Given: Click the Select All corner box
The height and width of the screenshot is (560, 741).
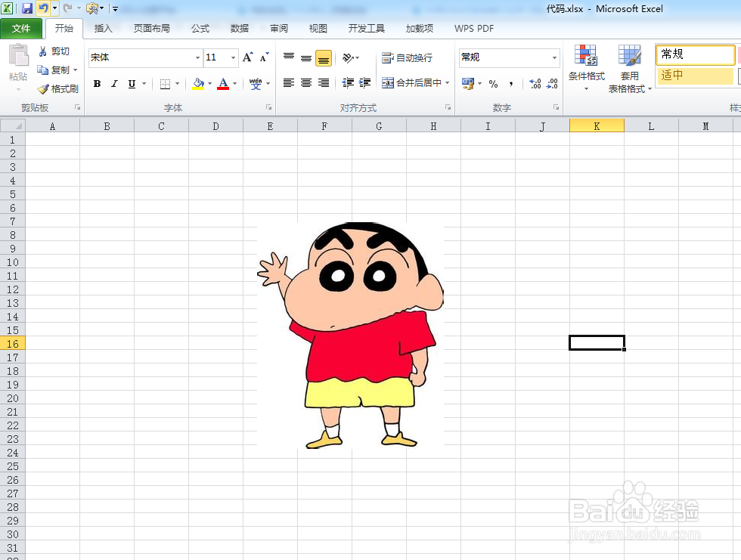Looking at the screenshot, I should (13, 125).
